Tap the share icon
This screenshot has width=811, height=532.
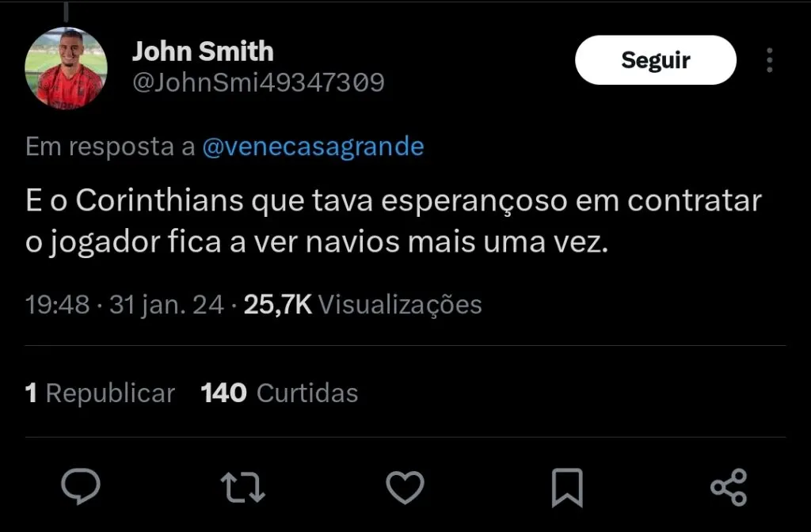tap(729, 486)
